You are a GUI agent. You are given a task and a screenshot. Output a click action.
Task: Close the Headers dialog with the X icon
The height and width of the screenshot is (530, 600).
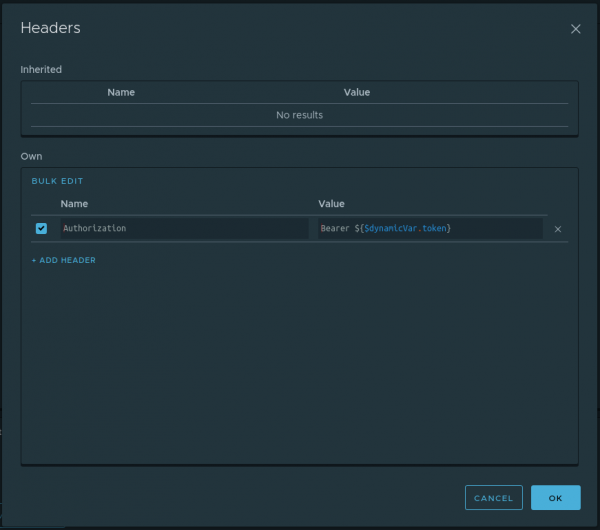point(575,29)
